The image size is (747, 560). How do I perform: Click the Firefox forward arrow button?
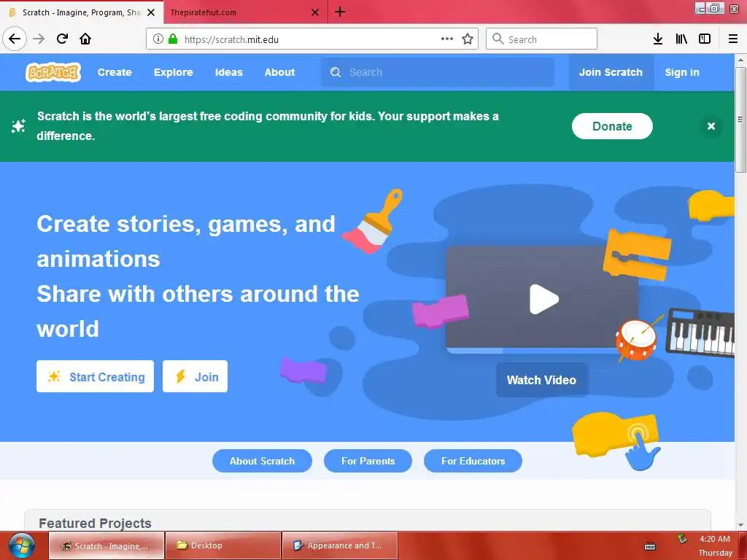click(x=39, y=39)
